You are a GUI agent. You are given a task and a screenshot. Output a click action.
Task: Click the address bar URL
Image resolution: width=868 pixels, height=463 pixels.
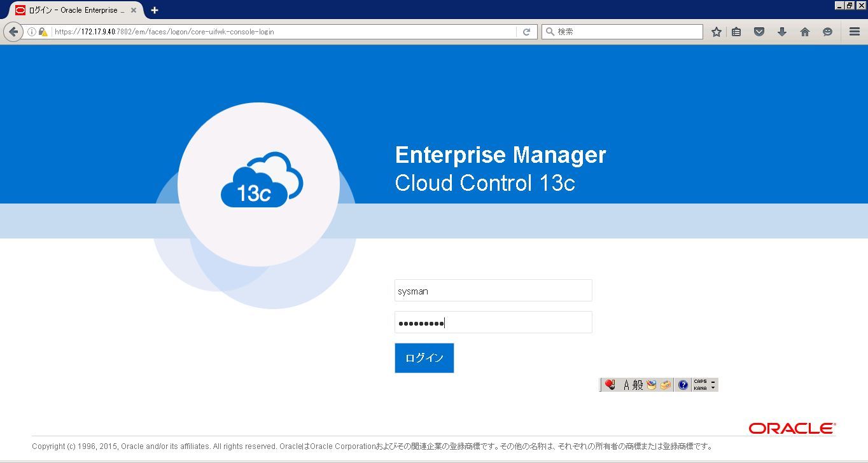pos(283,32)
